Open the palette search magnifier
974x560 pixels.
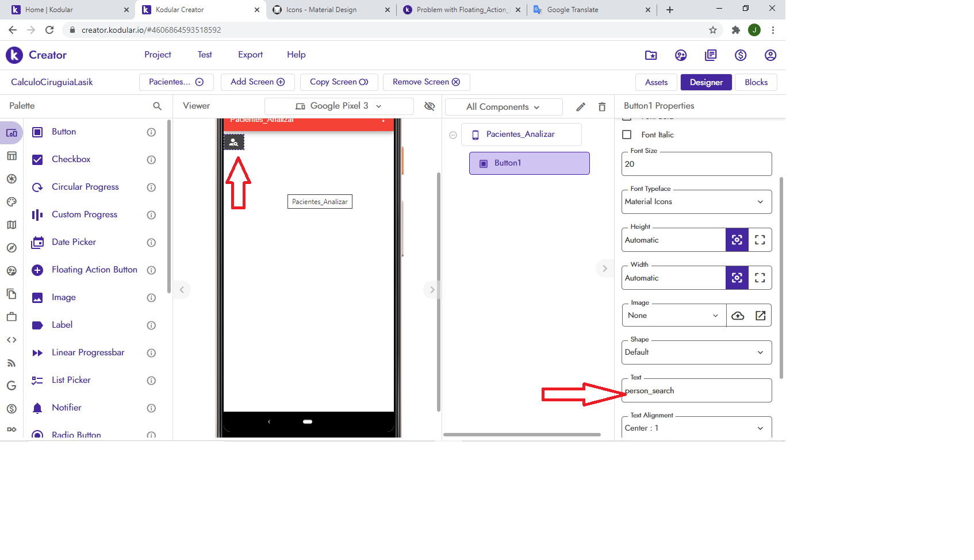[x=157, y=106]
